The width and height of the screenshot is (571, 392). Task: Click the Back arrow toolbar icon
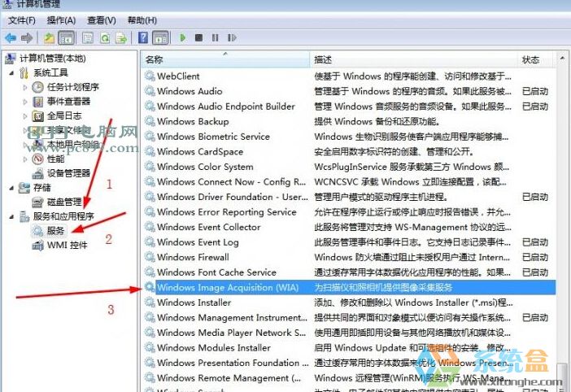point(11,38)
